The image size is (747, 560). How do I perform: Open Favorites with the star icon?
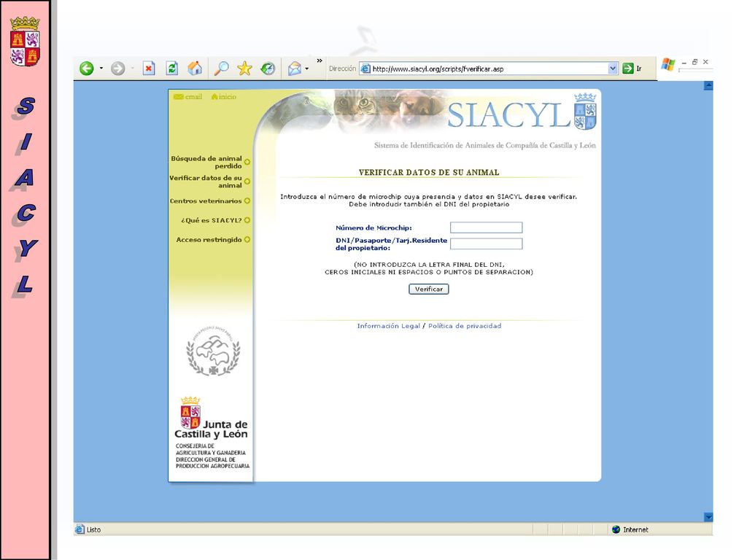(244, 69)
